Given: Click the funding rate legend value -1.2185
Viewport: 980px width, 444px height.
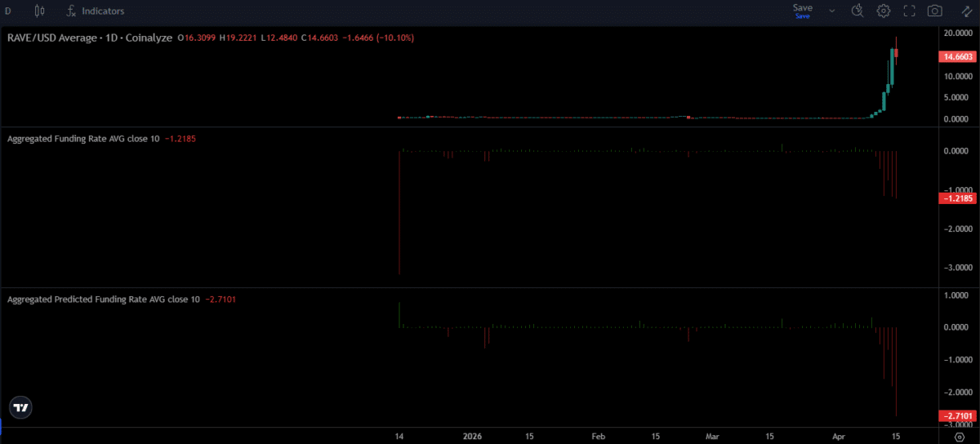Looking at the screenshot, I should (180, 139).
